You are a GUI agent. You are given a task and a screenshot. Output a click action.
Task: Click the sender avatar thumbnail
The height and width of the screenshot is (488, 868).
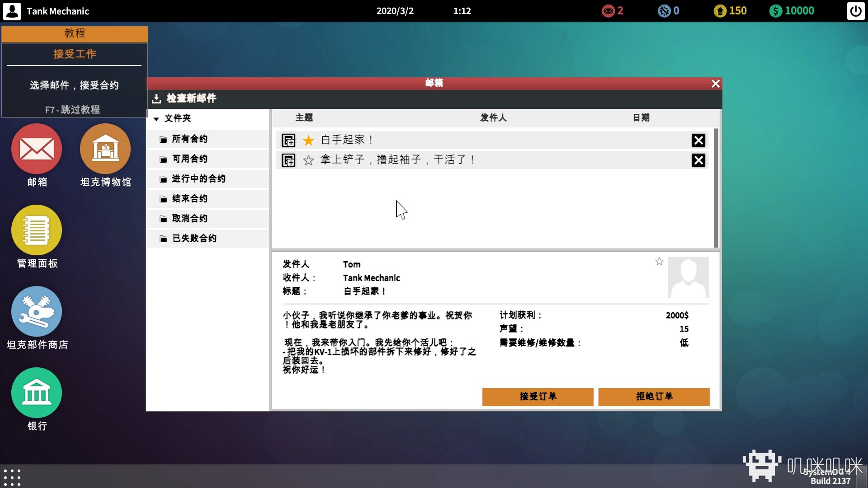689,277
